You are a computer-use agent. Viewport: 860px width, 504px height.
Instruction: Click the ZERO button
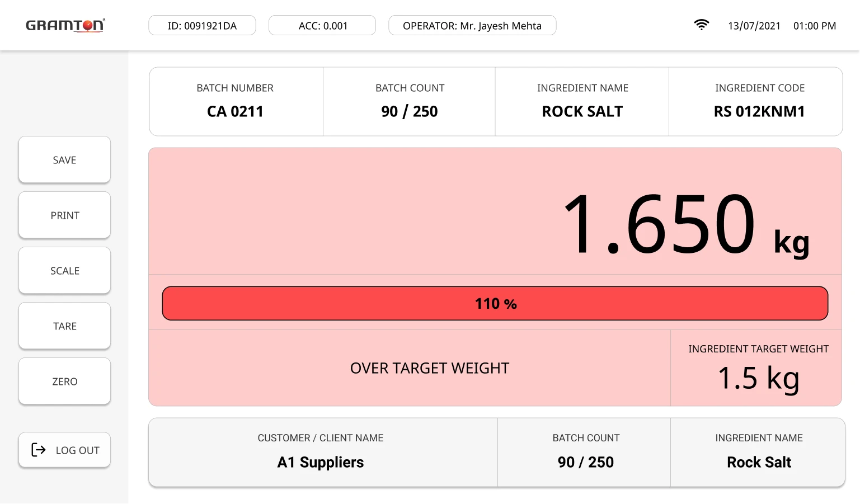coord(64,381)
